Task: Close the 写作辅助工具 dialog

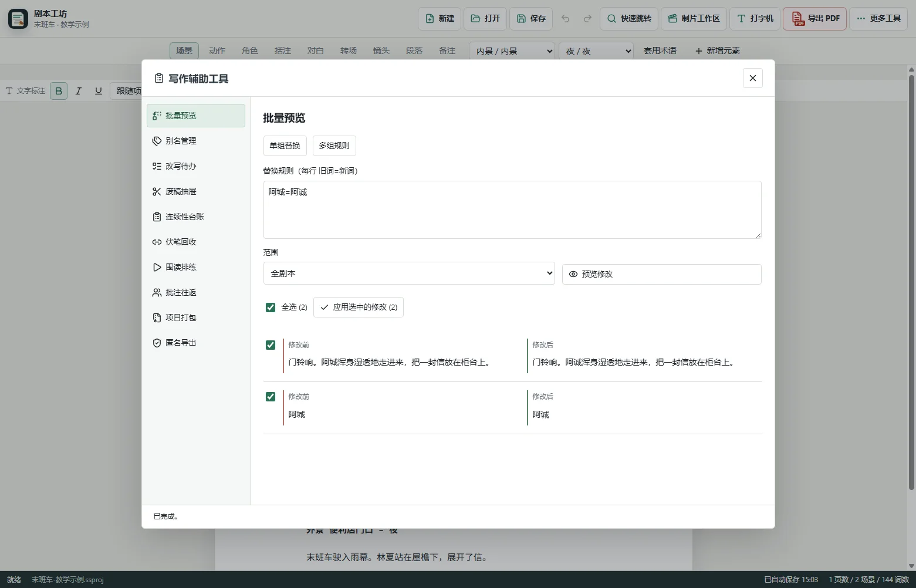Action: pyautogui.click(x=753, y=78)
